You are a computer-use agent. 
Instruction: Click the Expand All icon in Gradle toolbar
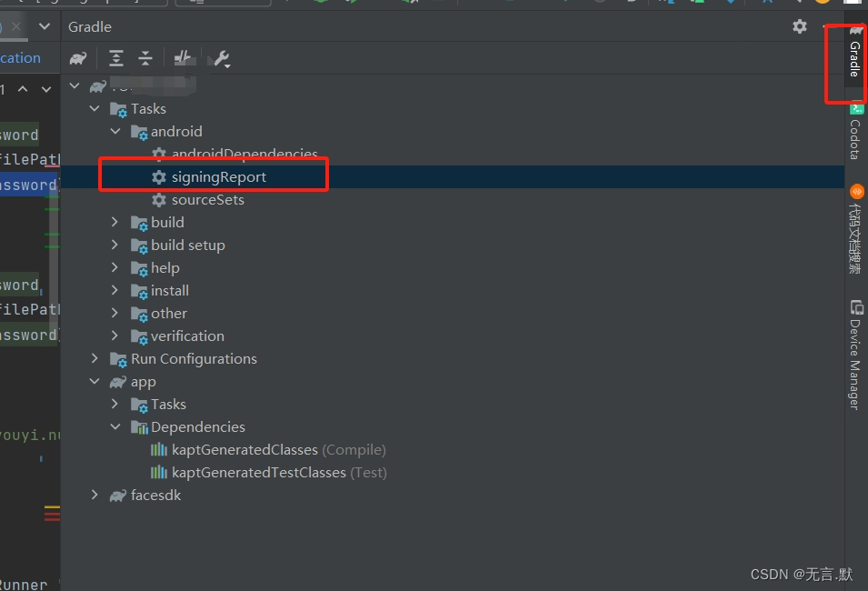click(x=116, y=57)
